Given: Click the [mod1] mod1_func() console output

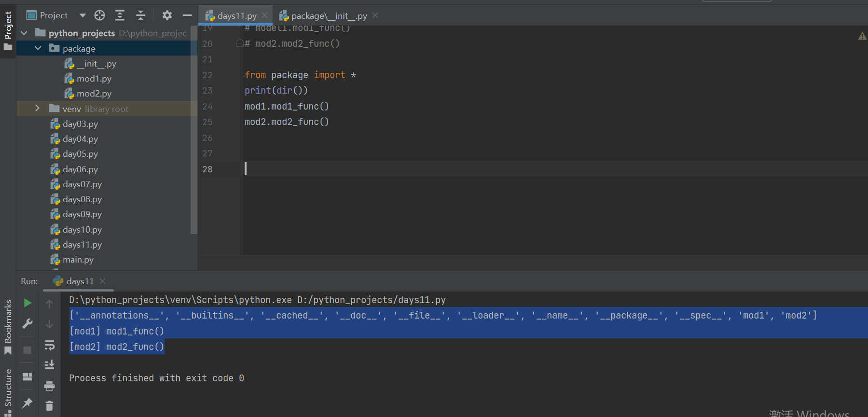Looking at the screenshot, I should (x=117, y=331).
